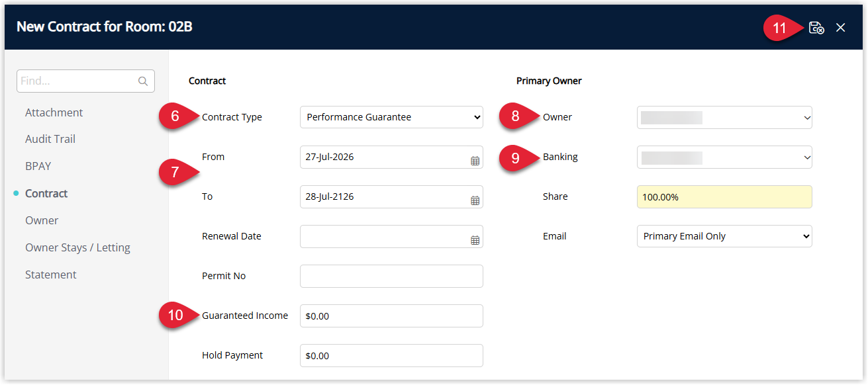Click the Guaranteed Income field
The width and height of the screenshot is (868, 385).
[x=391, y=316]
